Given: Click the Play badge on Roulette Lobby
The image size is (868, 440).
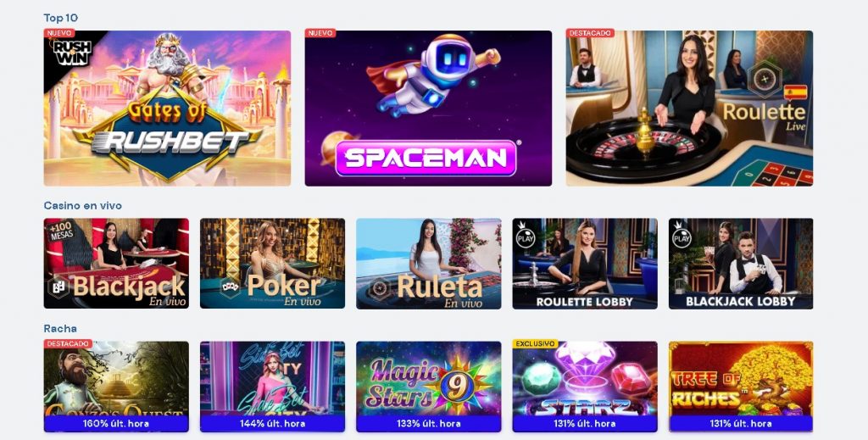Looking at the screenshot, I should click(526, 236).
